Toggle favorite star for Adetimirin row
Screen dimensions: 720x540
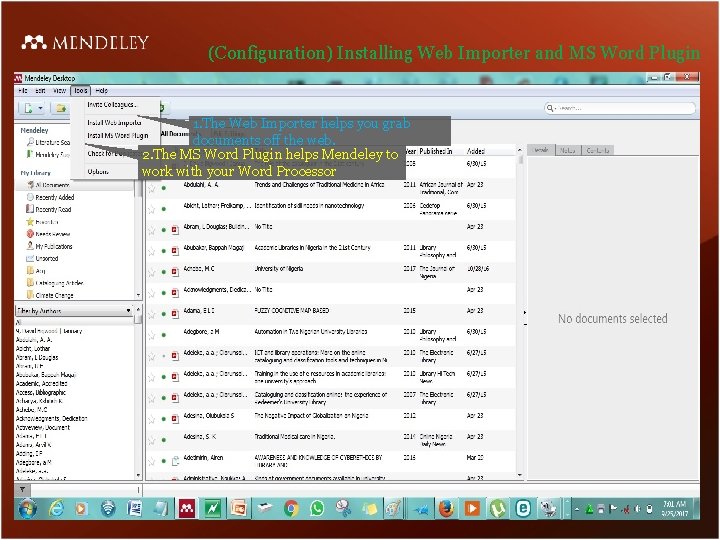[x=152, y=461]
